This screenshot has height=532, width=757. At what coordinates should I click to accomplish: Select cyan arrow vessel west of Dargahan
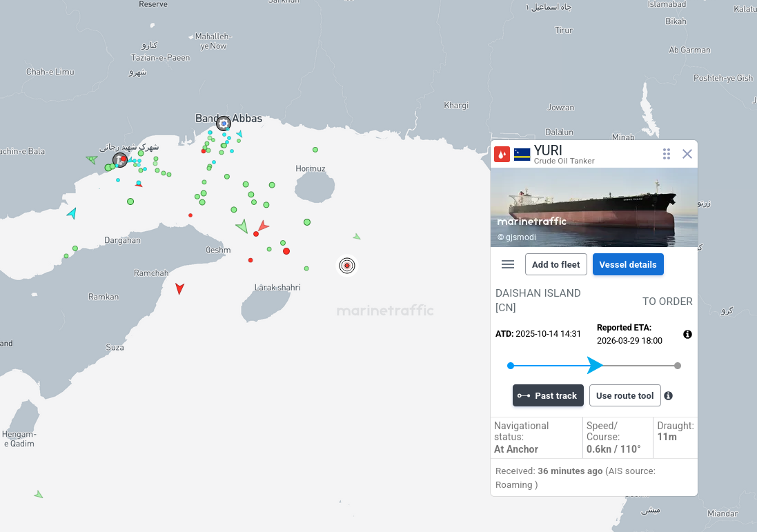pyautogui.click(x=72, y=213)
